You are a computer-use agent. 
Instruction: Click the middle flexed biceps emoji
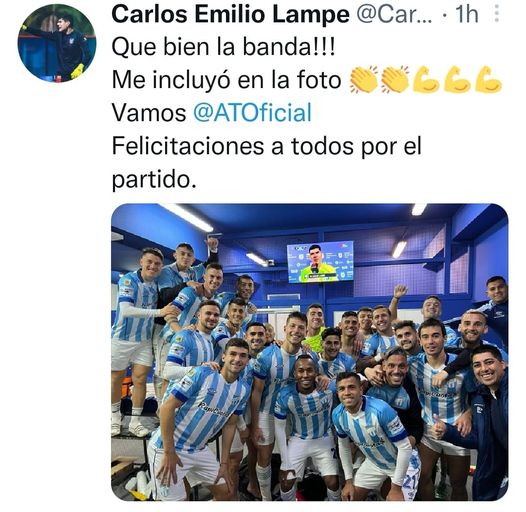(x=458, y=80)
